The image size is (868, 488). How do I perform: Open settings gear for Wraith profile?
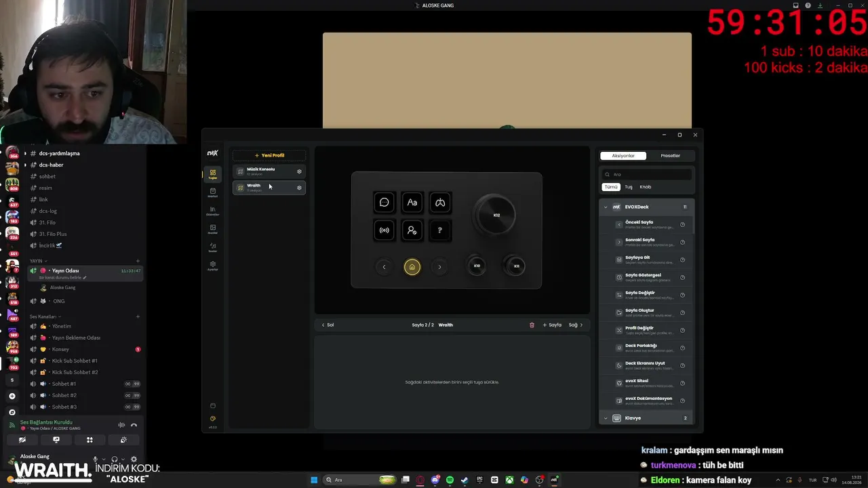[x=299, y=188]
